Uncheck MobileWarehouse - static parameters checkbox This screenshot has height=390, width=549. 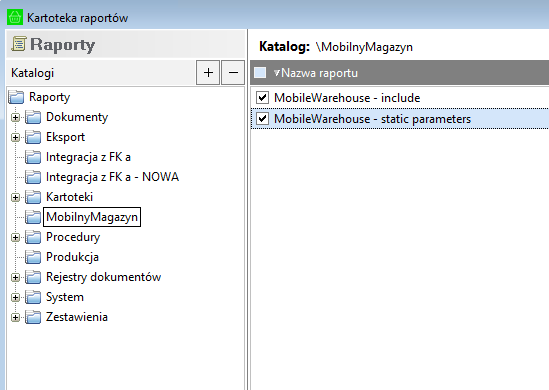pos(262,119)
